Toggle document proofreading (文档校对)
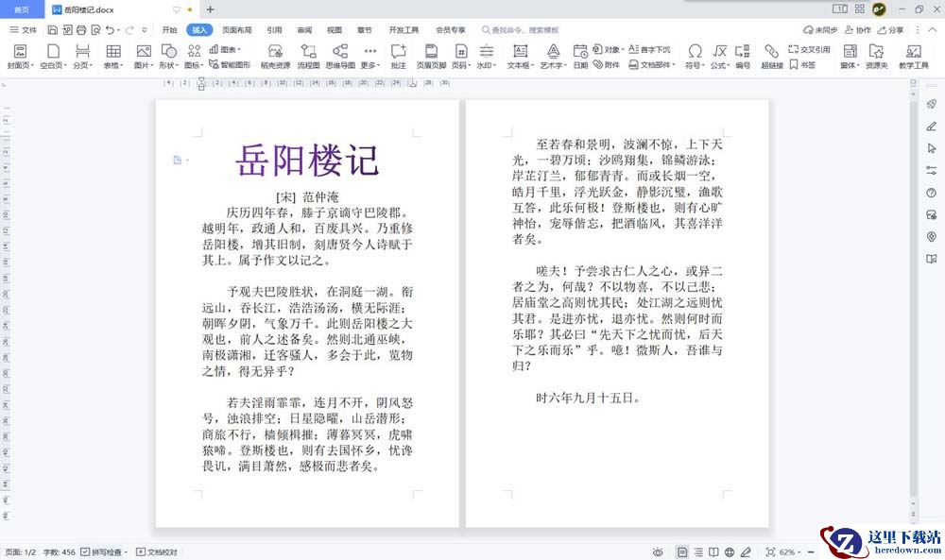Viewport: 945px width, 560px height. coord(157,552)
